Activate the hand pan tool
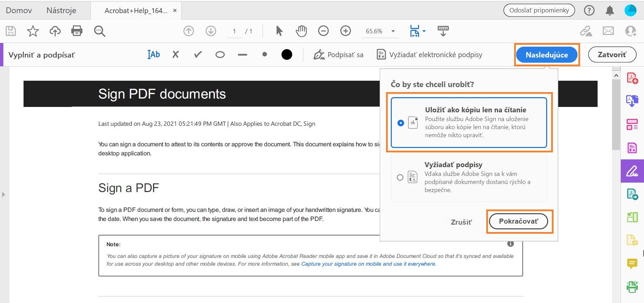Screen dimensions: 644x303 pyautogui.click(x=301, y=31)
